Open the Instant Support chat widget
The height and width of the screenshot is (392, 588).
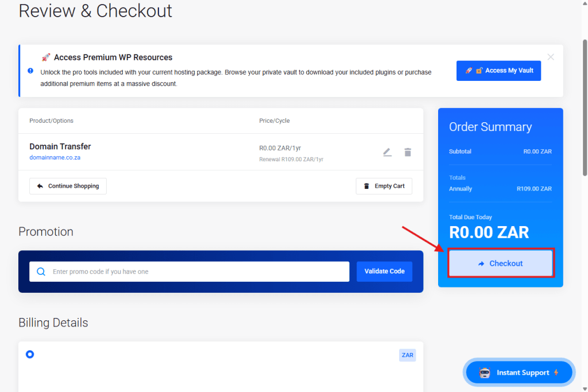pos(519,372)
